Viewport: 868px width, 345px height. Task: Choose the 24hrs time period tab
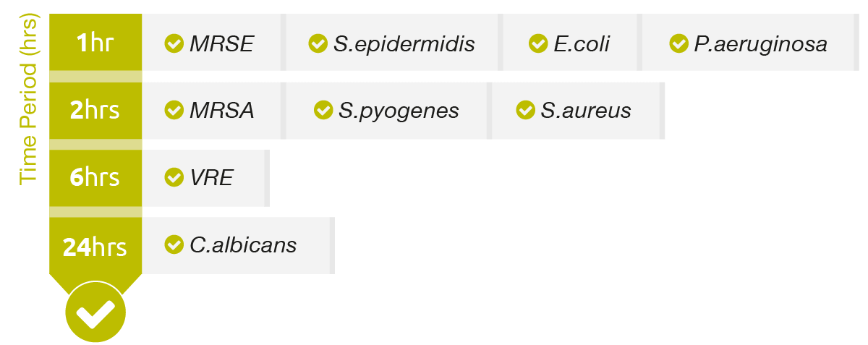click(95, 247)
